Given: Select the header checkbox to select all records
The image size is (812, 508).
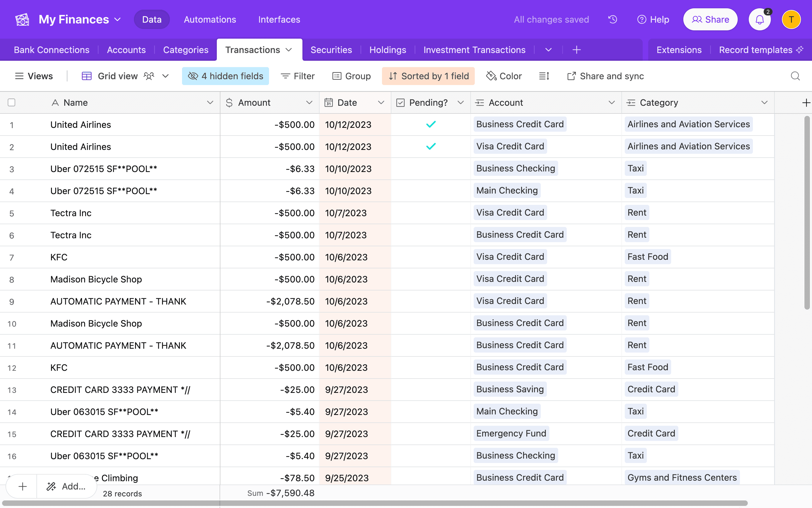Looking at the screenshot, I should 11,102.
